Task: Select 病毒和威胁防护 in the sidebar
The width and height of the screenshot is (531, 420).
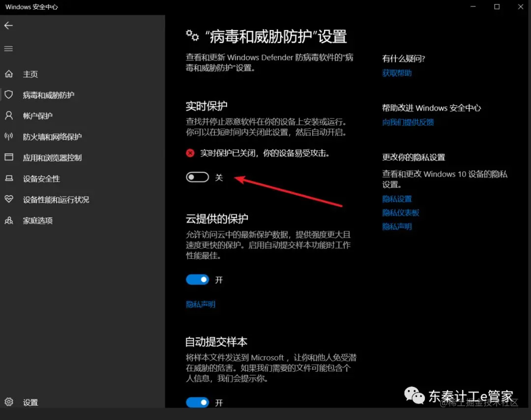Action: [49, 94]
